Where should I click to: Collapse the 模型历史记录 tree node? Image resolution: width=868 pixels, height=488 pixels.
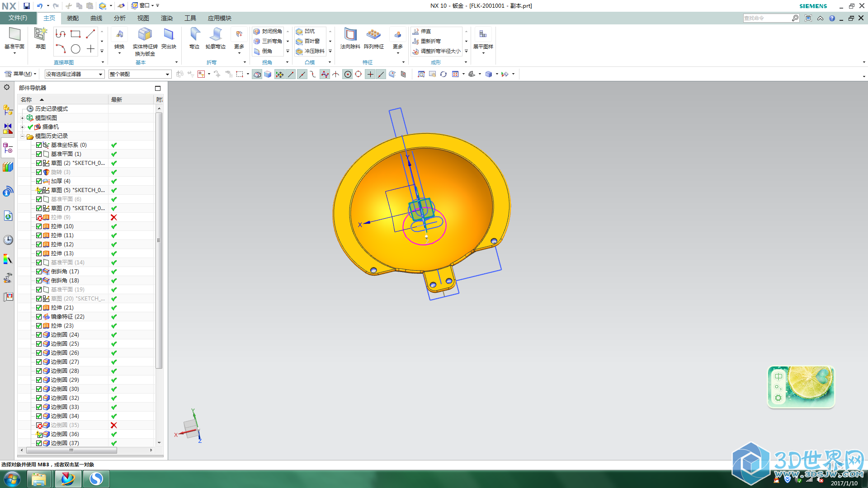pos(22,136)
